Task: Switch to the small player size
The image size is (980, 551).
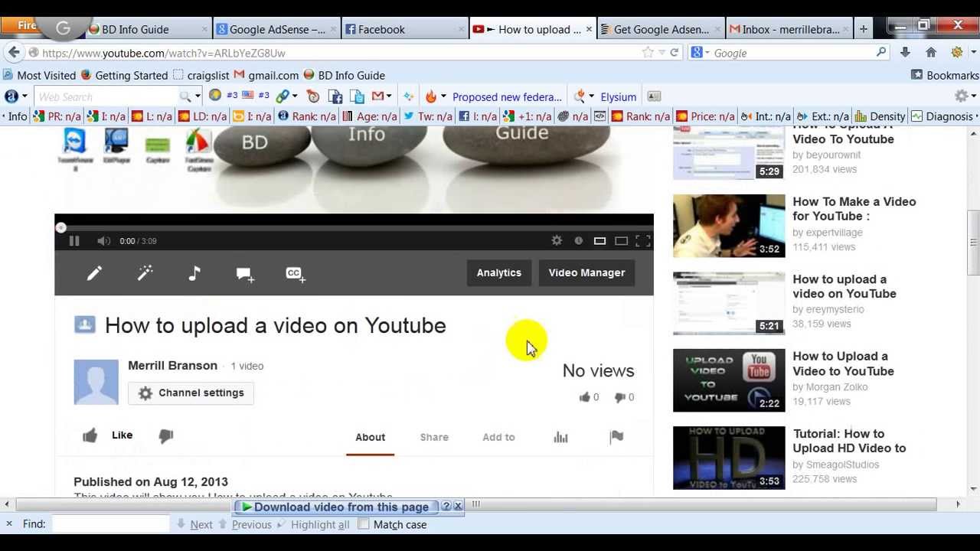Action: [600, 241]
